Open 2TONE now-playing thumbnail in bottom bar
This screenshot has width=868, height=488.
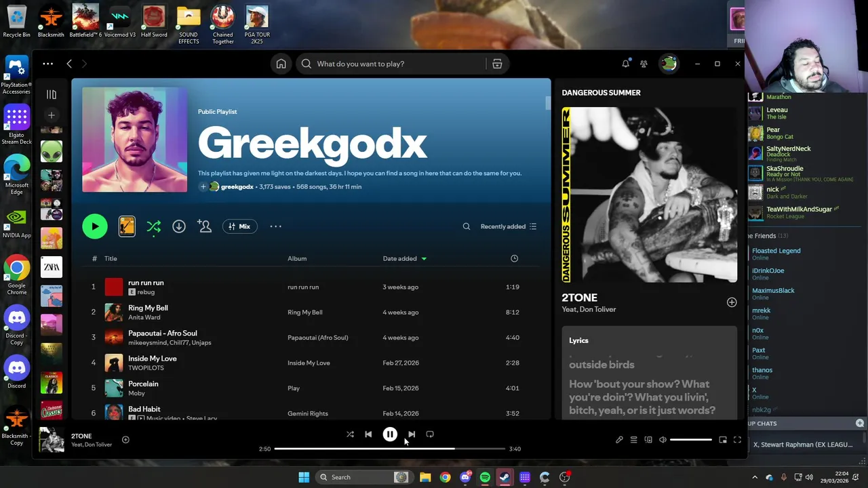[51, 440]
